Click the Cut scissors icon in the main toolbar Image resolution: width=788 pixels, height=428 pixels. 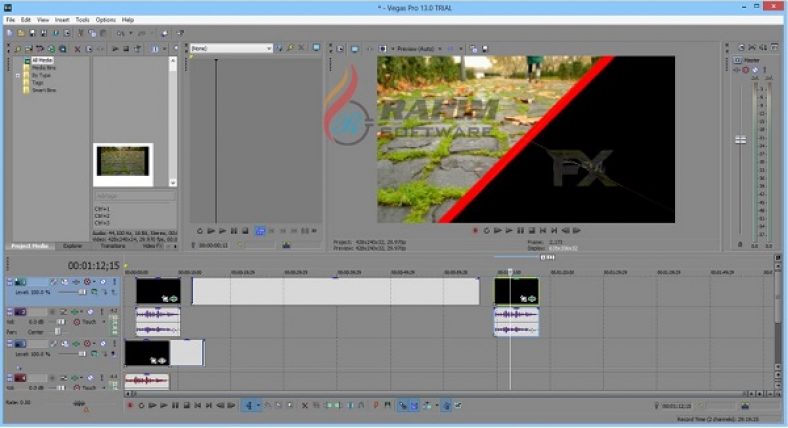[x=78, y=33]
